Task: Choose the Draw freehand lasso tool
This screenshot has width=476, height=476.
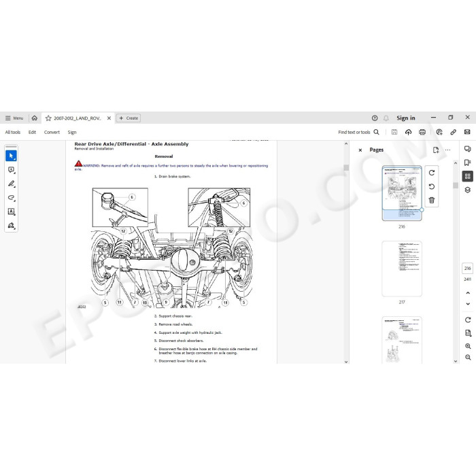Action: [x=12, y=198]
